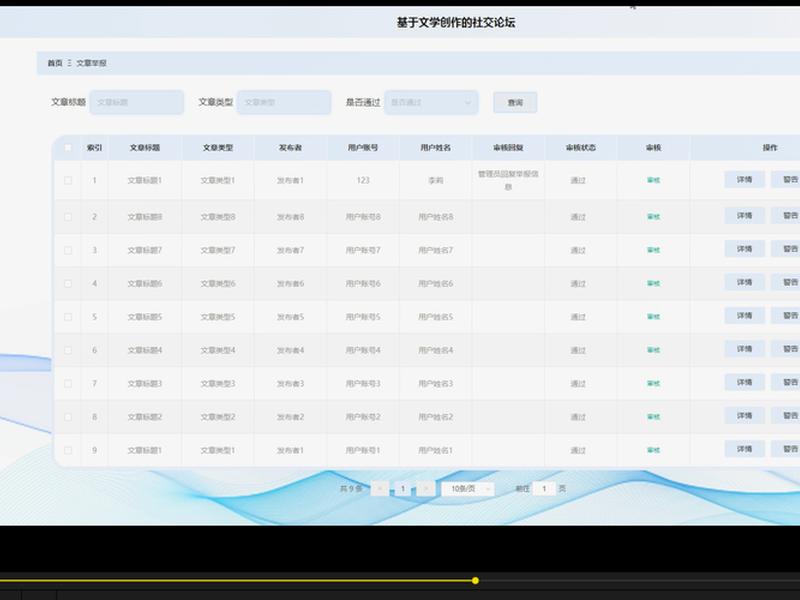View 详情 for row 文章标题4
The height and width of the screenshot is (600, 800).
(x=744, y=349)
